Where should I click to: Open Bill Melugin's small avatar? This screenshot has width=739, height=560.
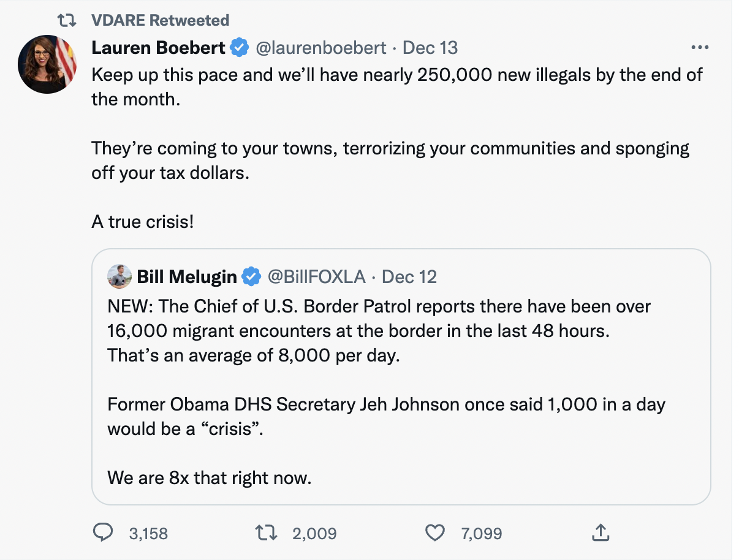119,277
